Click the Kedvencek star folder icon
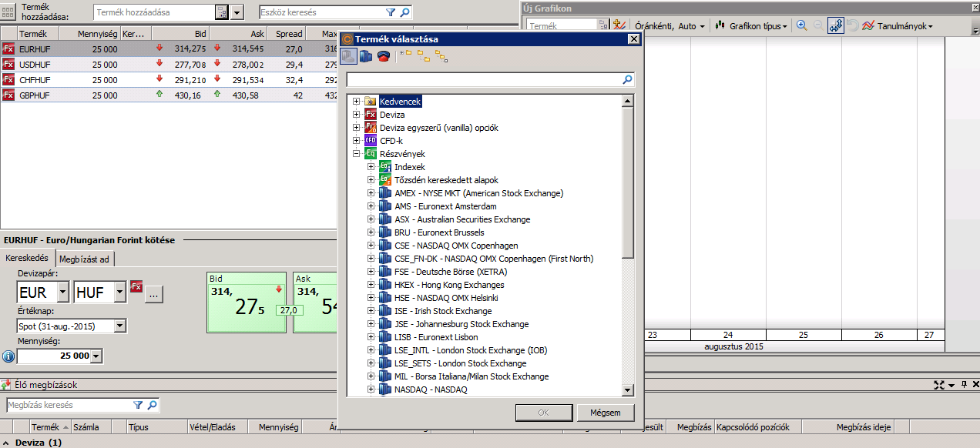 click(x=371, y=102)
